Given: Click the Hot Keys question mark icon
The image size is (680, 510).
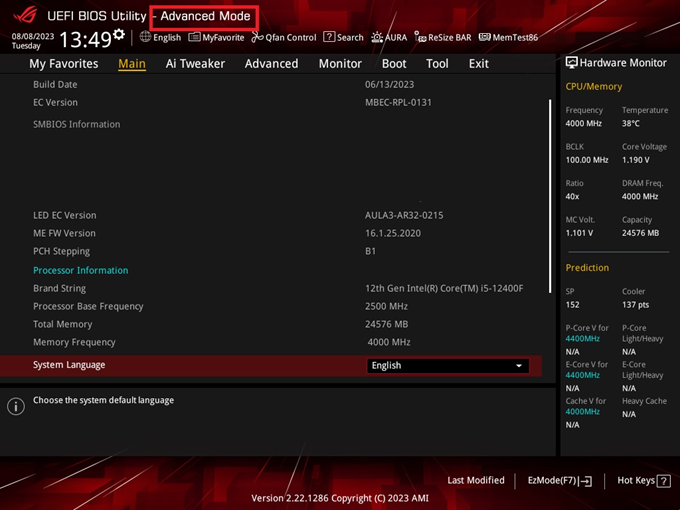Looking at the screenshot, I should 664,481.
